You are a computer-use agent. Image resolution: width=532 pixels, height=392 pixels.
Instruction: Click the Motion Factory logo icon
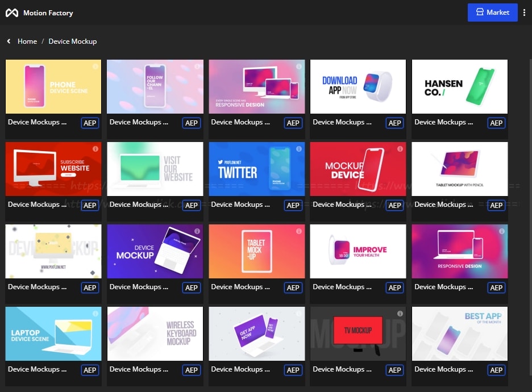[11, 12]
